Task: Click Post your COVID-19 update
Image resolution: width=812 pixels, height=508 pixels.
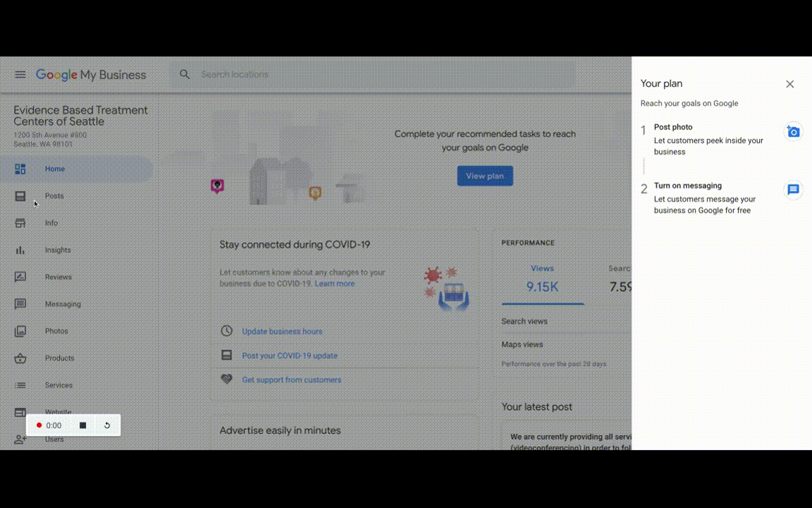Action: pos(289,356)
